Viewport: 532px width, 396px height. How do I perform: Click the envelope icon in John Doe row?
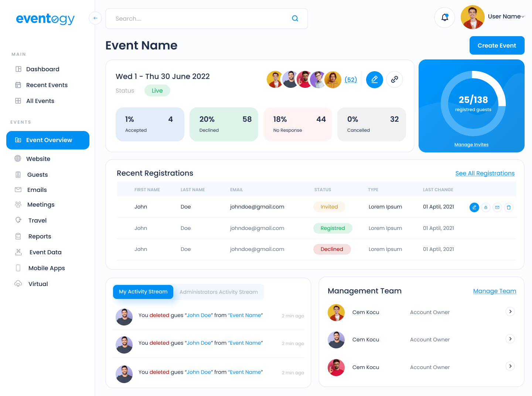(x=497, y=207)
